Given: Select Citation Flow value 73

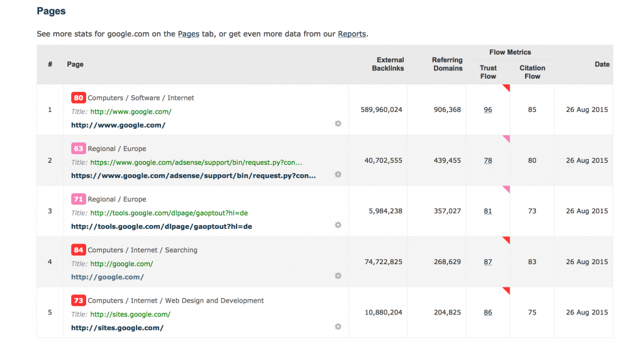Looking at the screenshot, I should pos(532,211).
